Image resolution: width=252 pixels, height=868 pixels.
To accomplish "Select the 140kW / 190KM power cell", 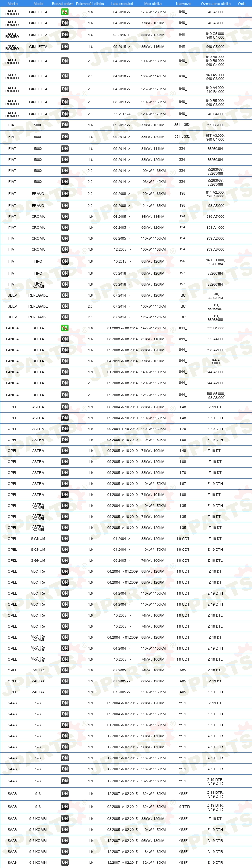I will coord(153,372).
